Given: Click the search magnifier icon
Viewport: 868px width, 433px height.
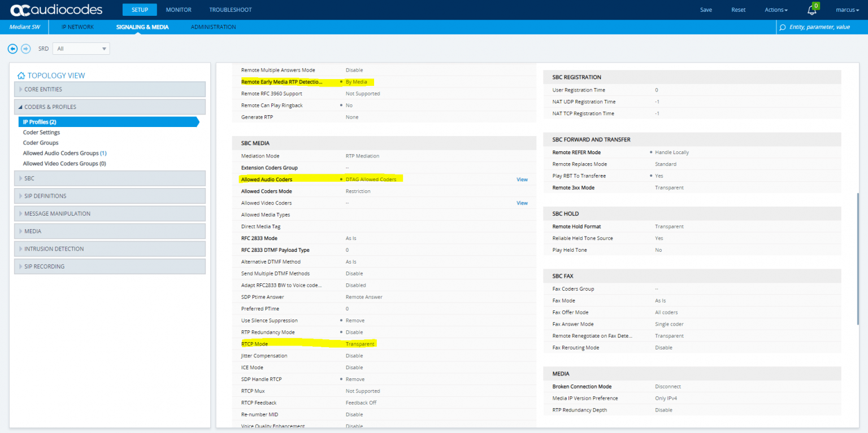Looking at the screenshot, I should click(782, 27).
